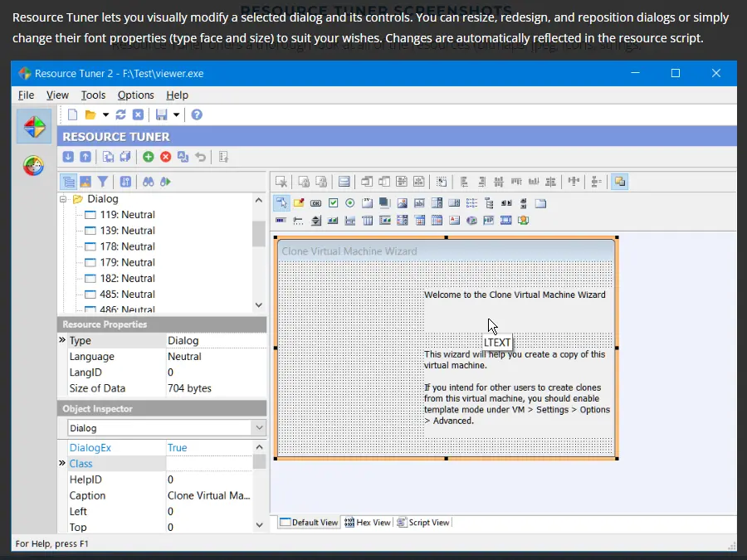Select the animation filmstrip control in palette
This screenshot has width=747, height=560.
click(506, 221)
